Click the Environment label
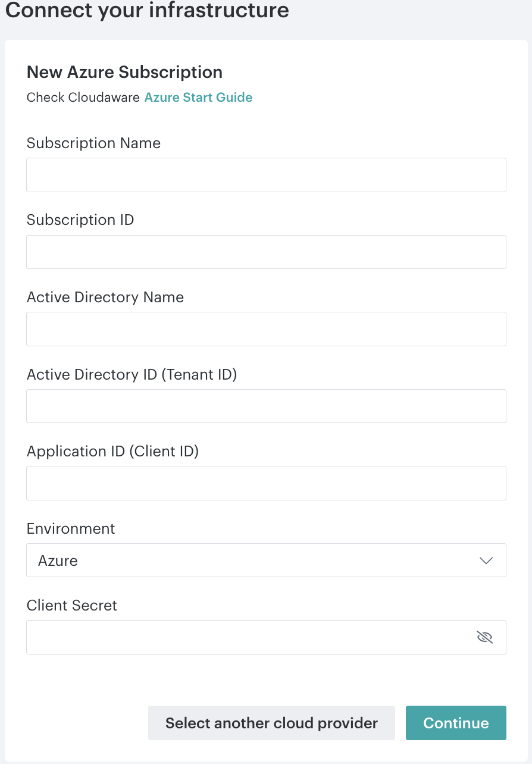 (71, 528)
